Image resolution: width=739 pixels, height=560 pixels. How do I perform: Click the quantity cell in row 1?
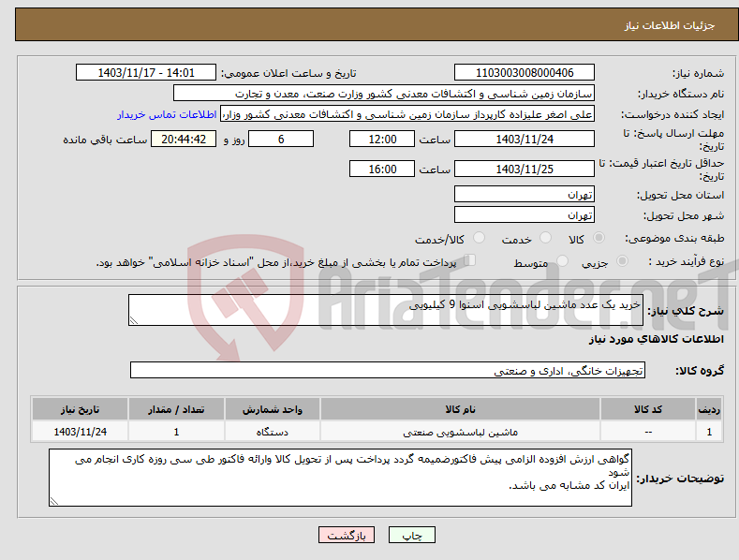176,432
